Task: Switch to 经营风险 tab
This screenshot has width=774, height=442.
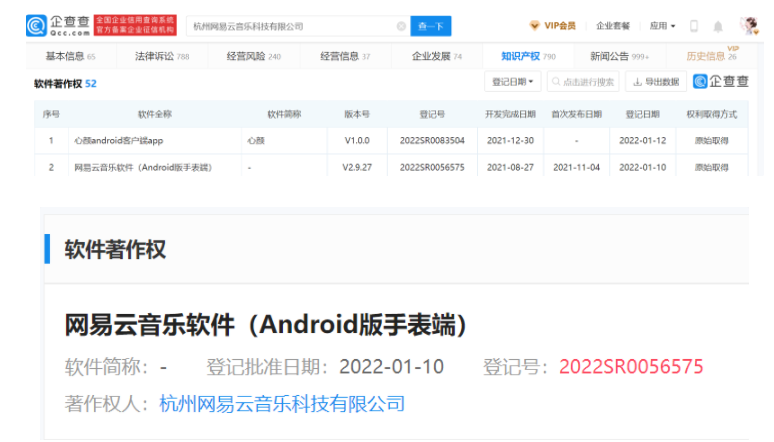Action: point(254,56)
